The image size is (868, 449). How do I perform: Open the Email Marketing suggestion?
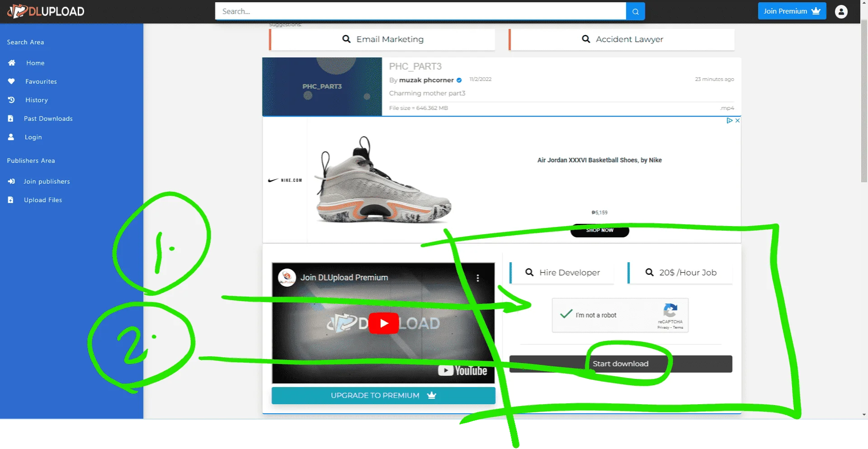[x=382, y=39]
